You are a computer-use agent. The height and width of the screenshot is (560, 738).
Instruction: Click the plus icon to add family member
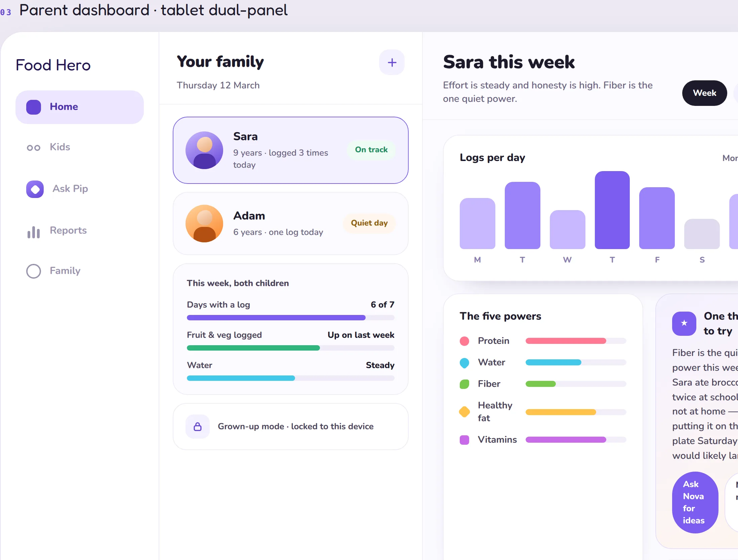tap(392, 62)
